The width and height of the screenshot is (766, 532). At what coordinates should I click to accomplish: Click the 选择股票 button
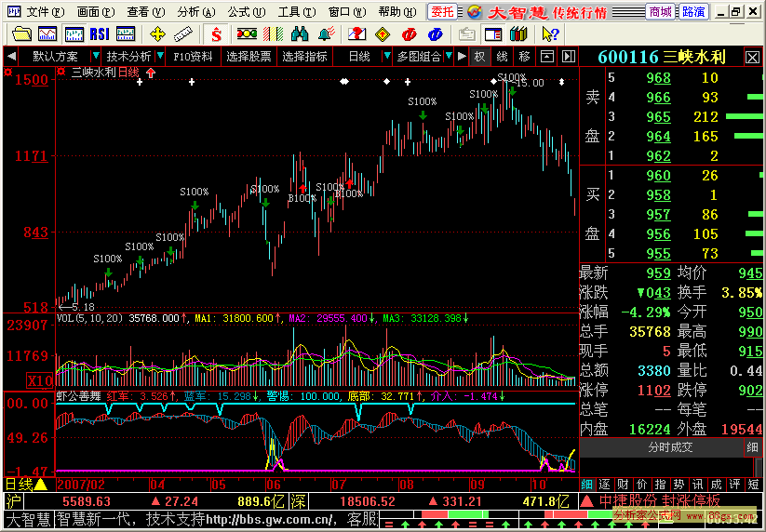249,57
